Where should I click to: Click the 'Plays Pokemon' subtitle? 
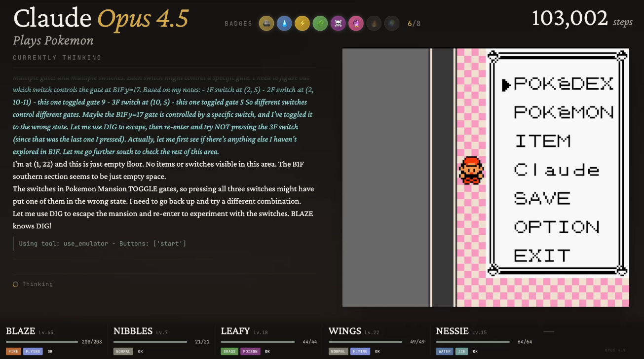53,41
